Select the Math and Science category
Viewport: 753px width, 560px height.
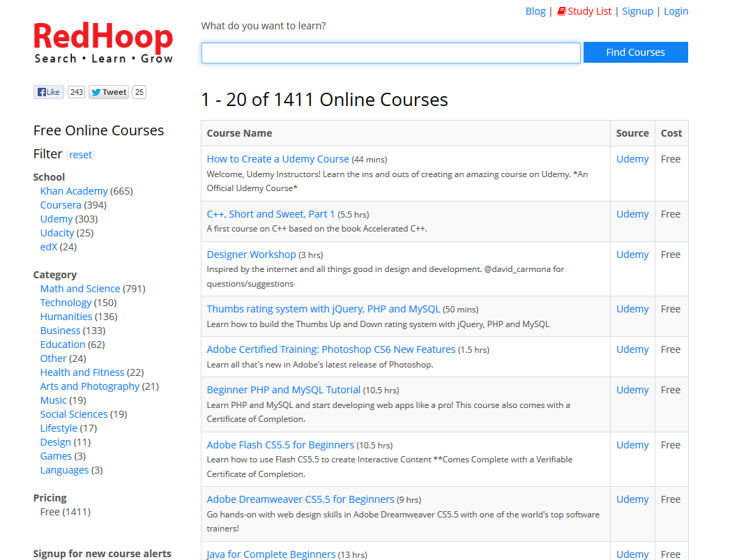pyautogui.click(x=80, y=289)
